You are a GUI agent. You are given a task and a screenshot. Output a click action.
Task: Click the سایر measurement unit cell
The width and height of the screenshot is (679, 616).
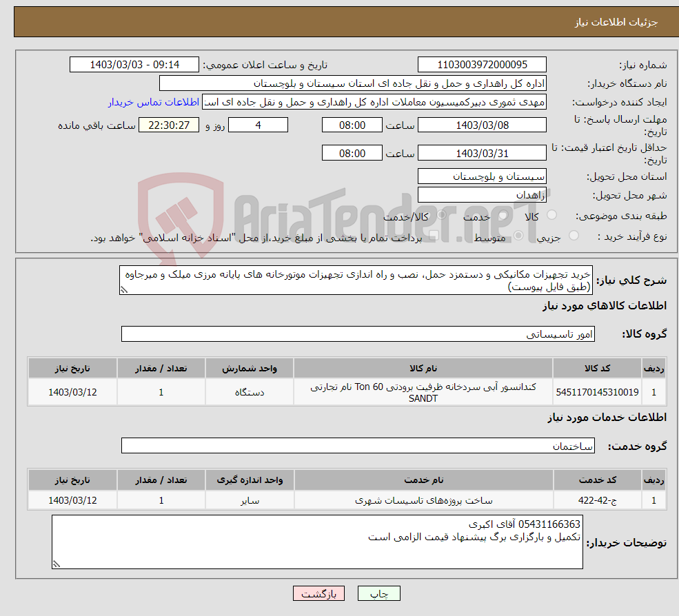[250, 500]
